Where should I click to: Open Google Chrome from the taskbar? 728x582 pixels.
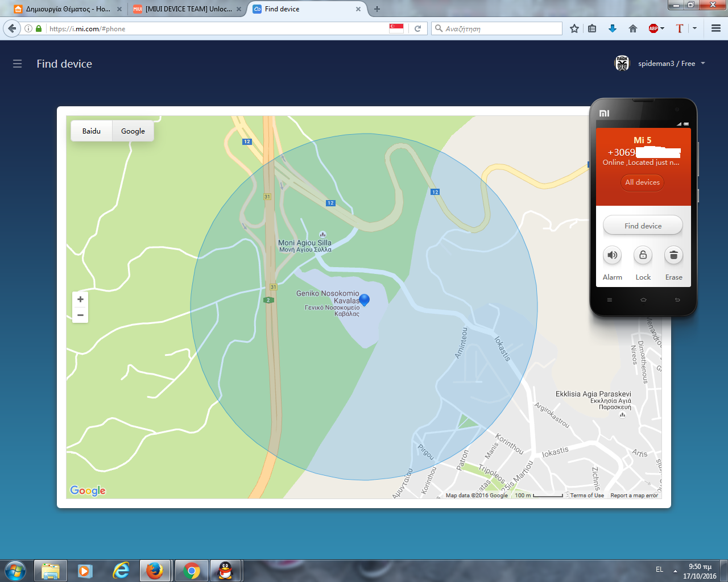192,571
